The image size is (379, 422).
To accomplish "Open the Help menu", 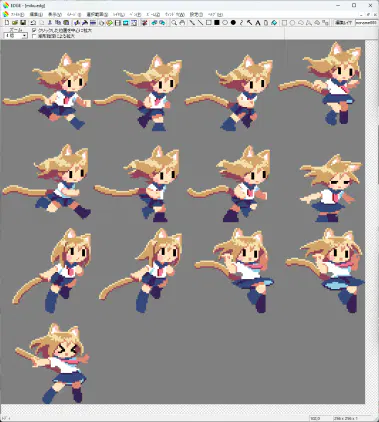I will click(215, 14).
